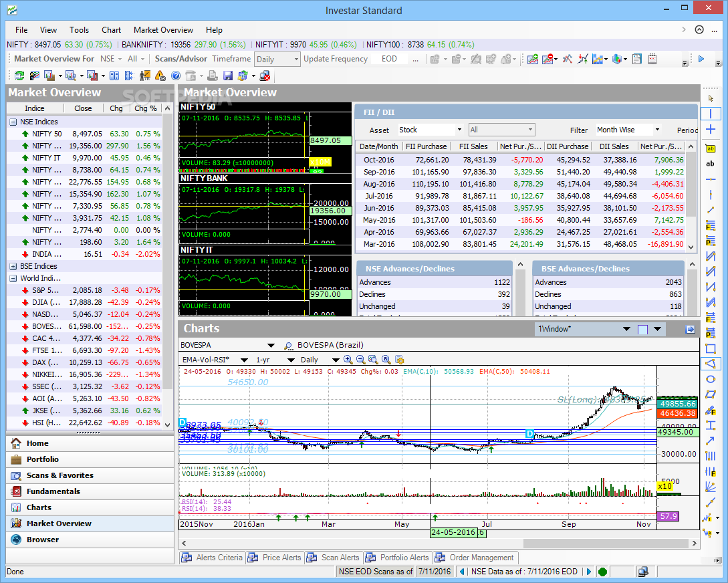Click the 24-05-2016 date marker on chart
Screen dimensions: 728x583
[x=453, y=533]
